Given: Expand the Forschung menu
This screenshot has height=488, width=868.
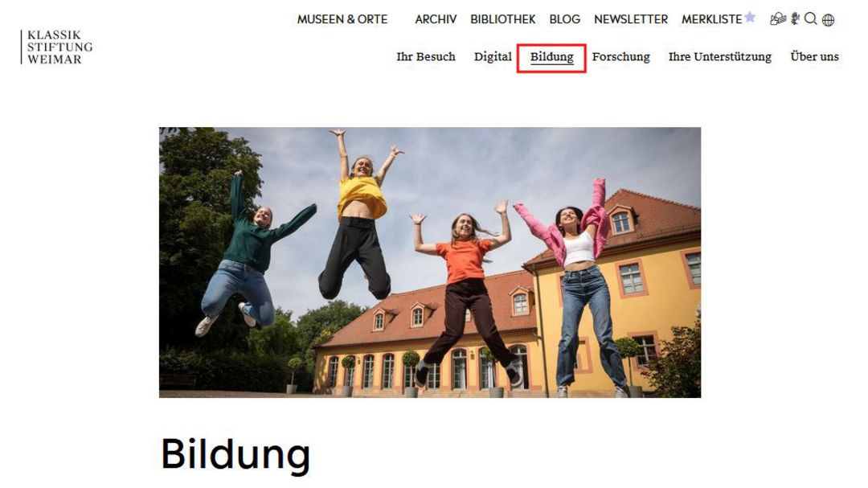Looking at the screenshot, I should pos(621,56).
